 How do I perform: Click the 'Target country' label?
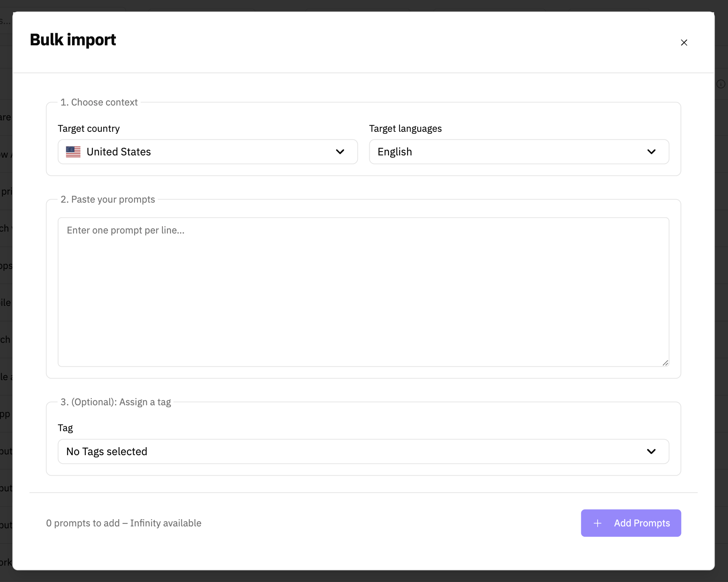point(89,129)
